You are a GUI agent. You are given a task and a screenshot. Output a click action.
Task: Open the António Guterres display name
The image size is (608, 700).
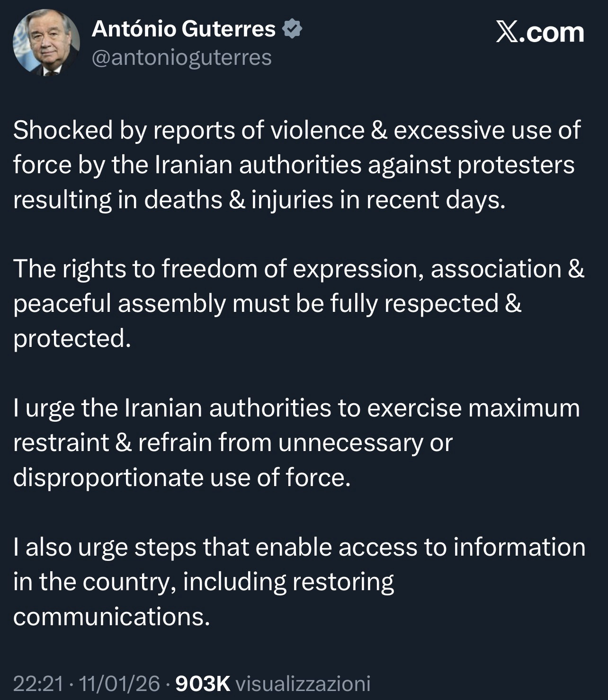click(184, 29)
